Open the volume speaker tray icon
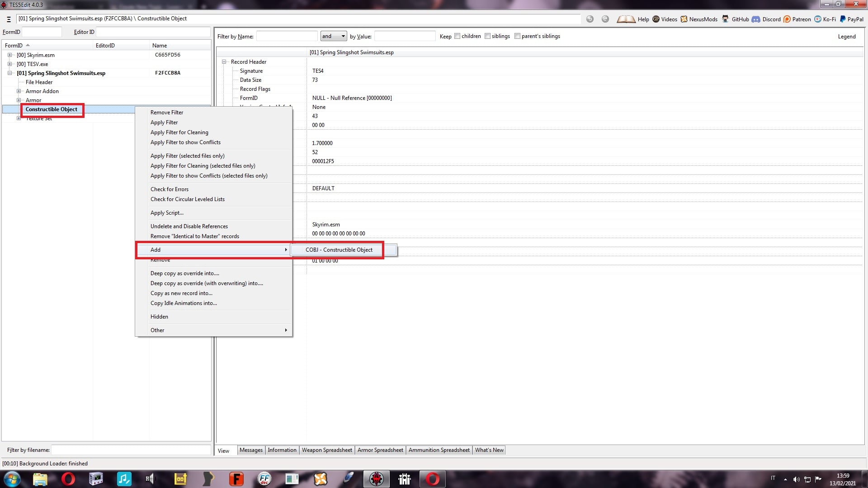 [797, 479]
